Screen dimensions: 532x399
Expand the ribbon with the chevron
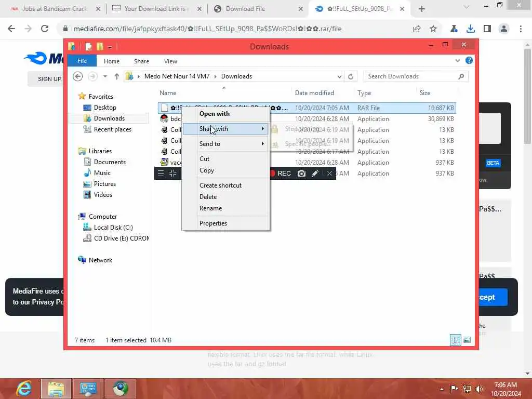tap(457, 60)
